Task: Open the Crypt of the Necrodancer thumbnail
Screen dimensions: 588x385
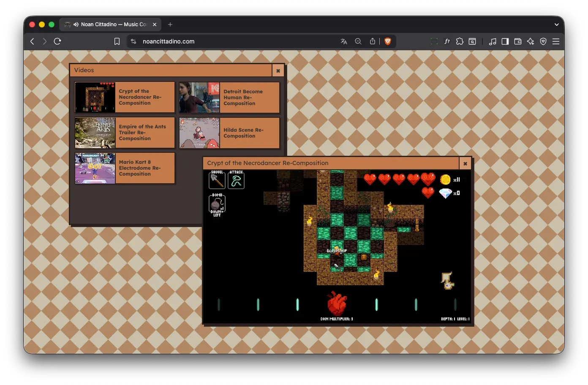Action: point(95,97)
